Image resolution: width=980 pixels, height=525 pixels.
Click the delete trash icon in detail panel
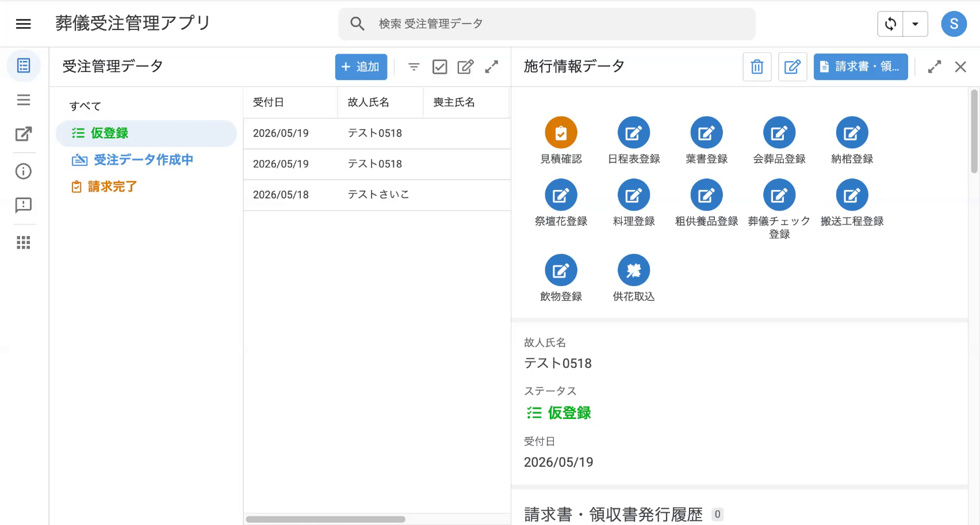coord(757,67)
